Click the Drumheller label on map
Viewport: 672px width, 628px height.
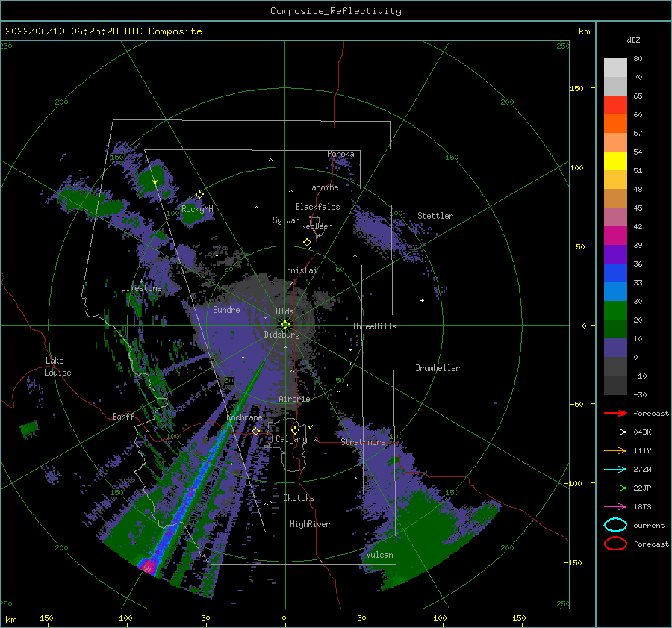pos(438,368)
